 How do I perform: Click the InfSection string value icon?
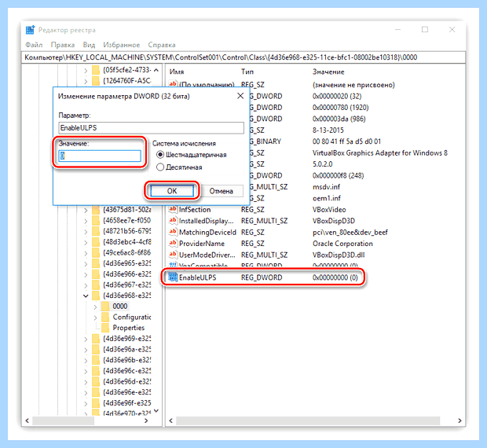coord(173,209)
